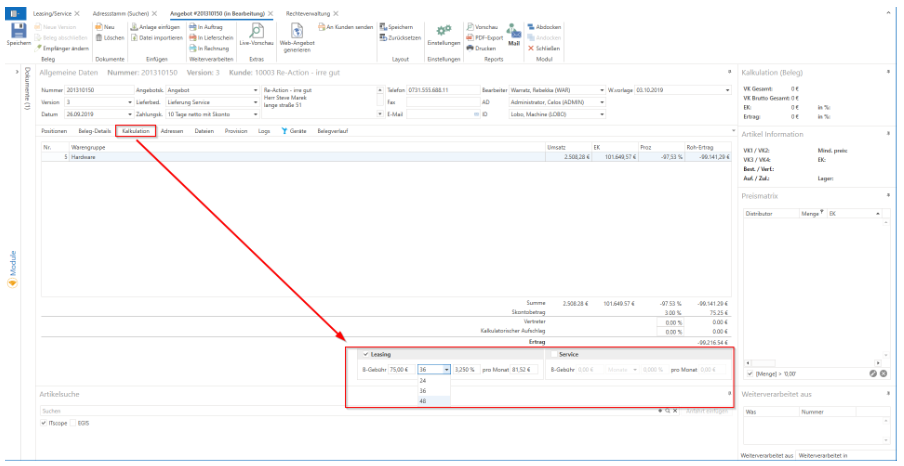Viewport: 904px width, 466px height.
Task: Click the Löschen button in Dokumente
Action: pos(111,37)
